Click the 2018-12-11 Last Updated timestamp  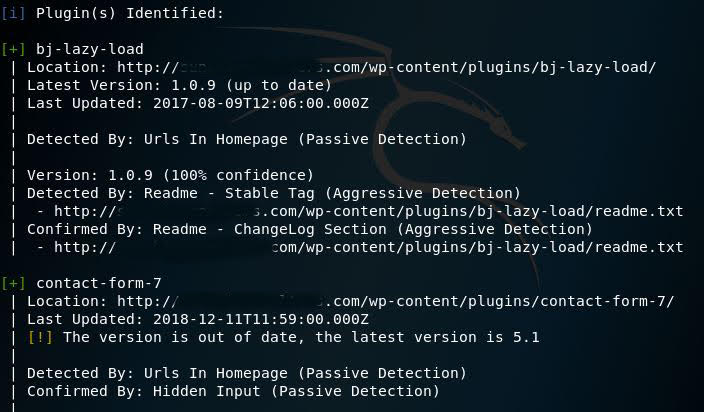pyautogui.click(x=260, y=319)
